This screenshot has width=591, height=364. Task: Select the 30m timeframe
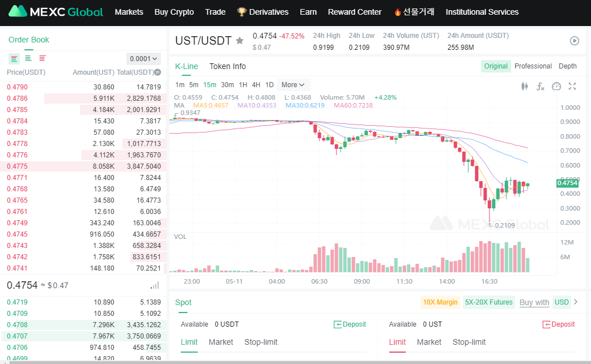pyautogui.click(x=227, y=85)
